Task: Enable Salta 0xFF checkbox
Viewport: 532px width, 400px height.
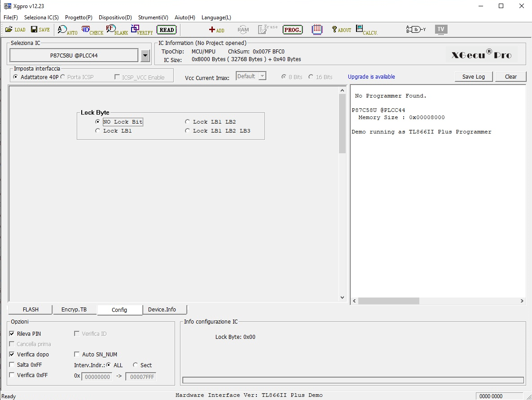Action: pyautogui.click(x=26, y=364)
